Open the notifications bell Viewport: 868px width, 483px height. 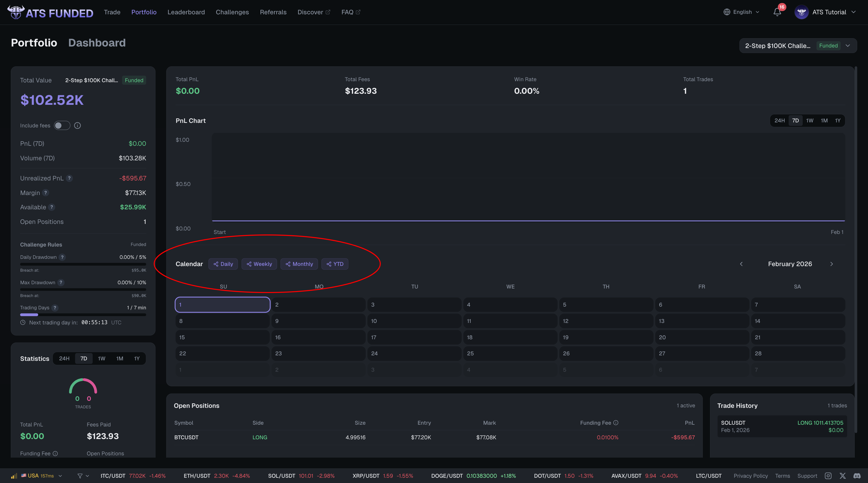click(x=777, y=12)
